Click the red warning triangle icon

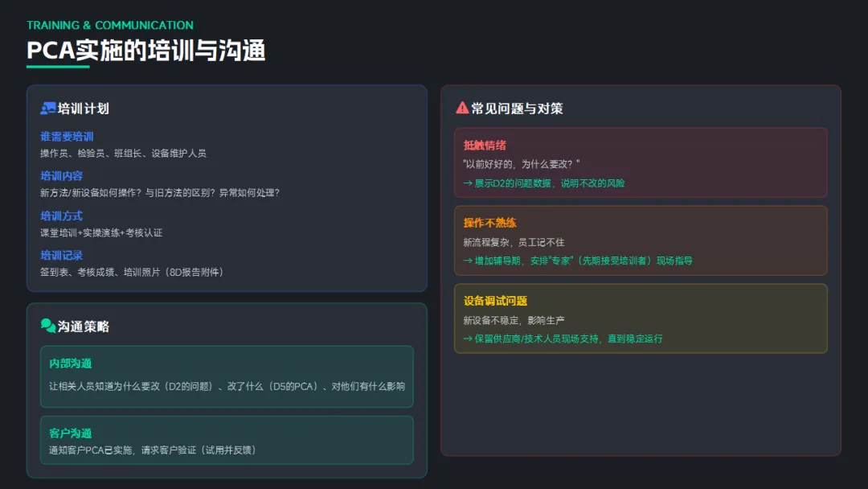(x=462, y=108)
